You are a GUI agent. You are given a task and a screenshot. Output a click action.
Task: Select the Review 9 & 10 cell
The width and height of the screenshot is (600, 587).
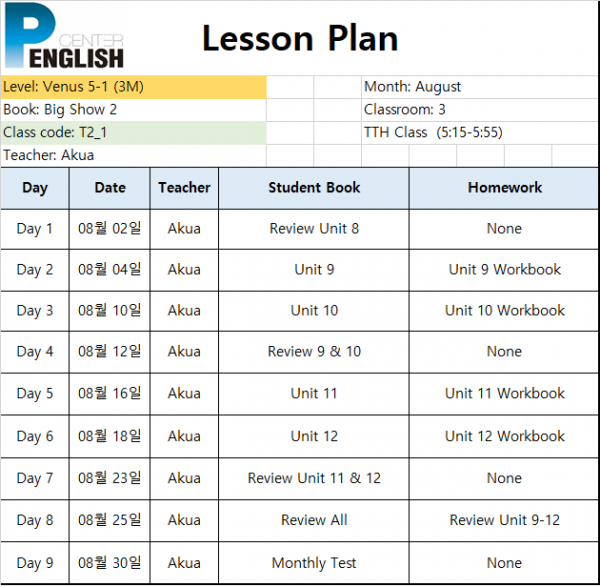click(x=314, y=352)
